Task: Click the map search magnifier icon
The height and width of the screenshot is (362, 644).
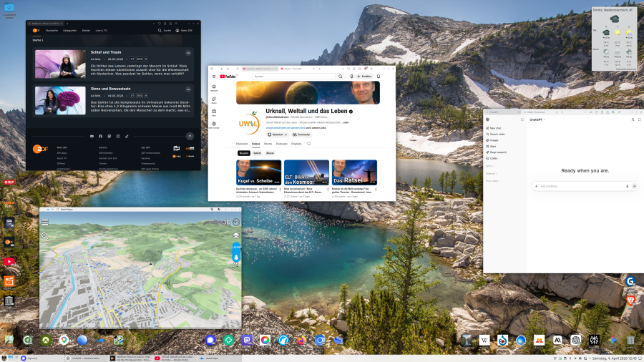Action: click(x=45, y=235)
